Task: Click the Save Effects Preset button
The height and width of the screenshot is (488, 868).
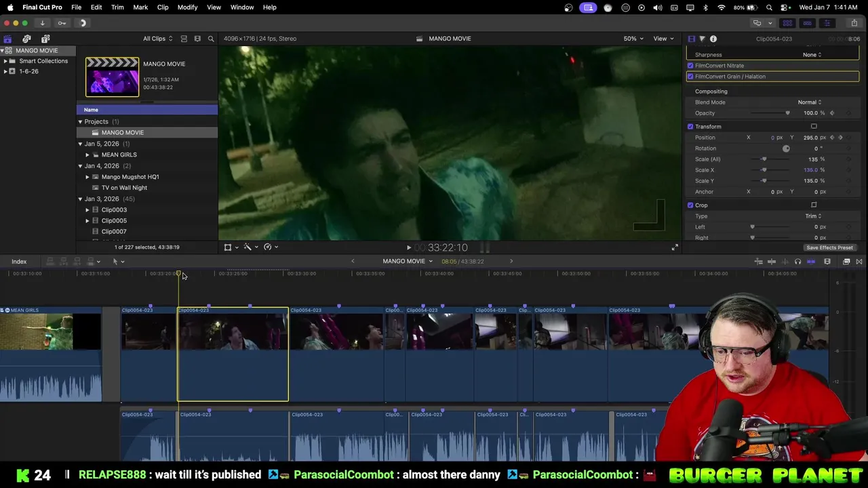Action: pyautogui.click(x=829, y=248)
